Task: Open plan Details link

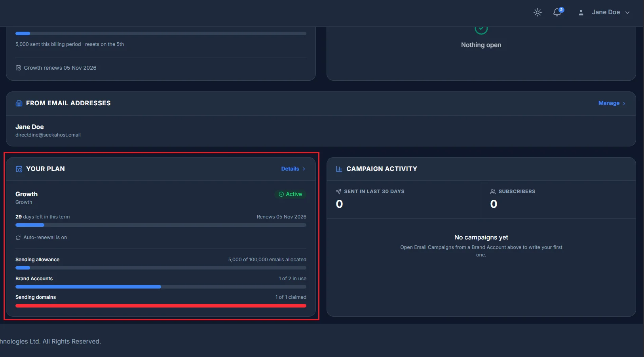Action: point(290,169)
